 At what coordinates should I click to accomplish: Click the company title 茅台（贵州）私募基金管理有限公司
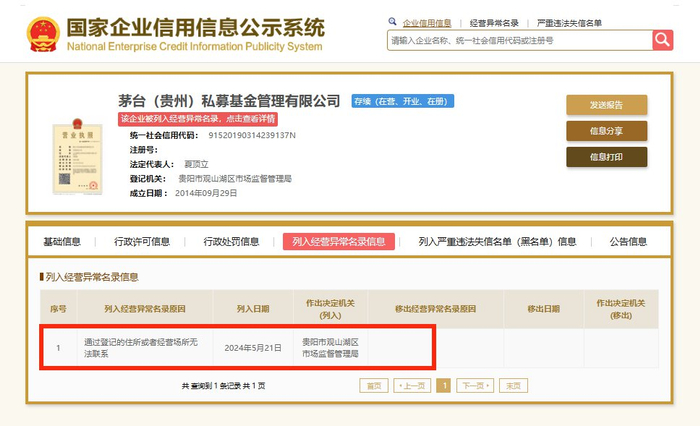229,101
